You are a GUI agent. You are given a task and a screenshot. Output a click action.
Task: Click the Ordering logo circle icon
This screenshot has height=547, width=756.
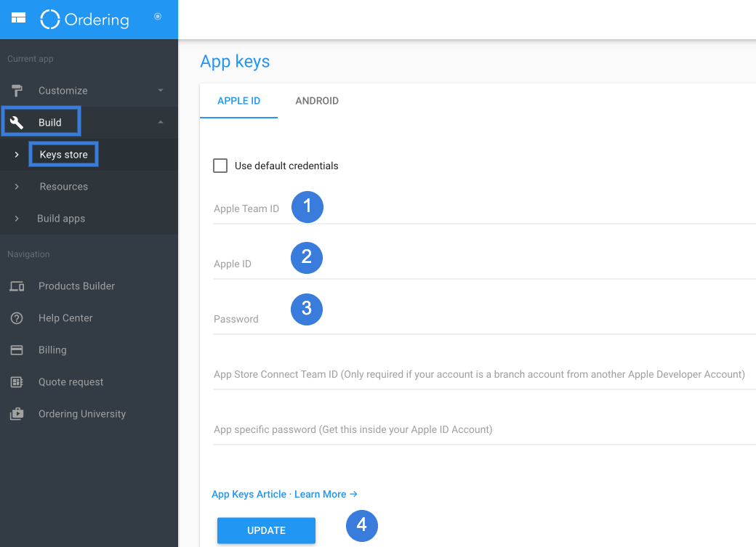49,20
